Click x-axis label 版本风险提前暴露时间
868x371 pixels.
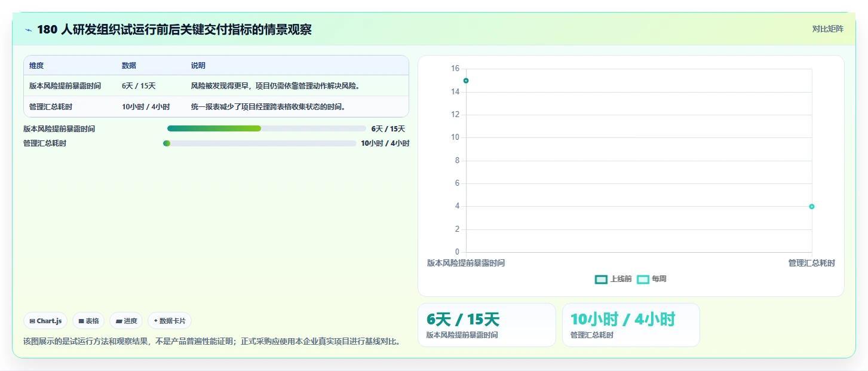point(466,263)
